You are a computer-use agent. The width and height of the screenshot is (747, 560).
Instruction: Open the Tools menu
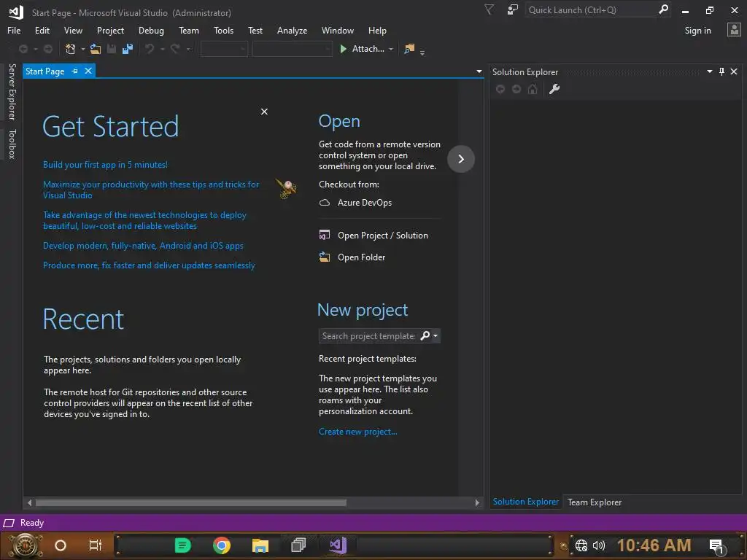(223, 31)
